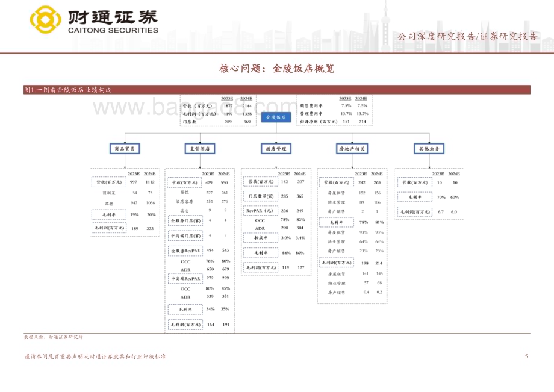Click the 其他业务 gross margin value 70%

(441, 197)
